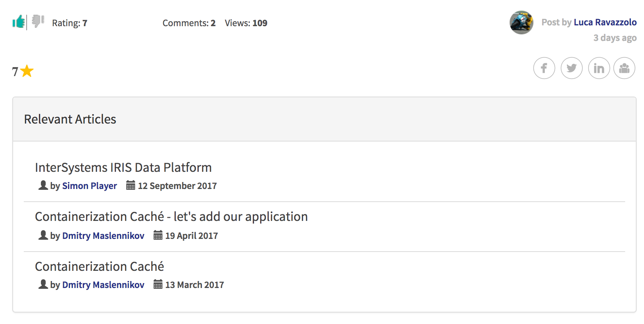Screen dimensions: 644x324
Task: Click the number 7 beside the star
Action: pos(15,72)
